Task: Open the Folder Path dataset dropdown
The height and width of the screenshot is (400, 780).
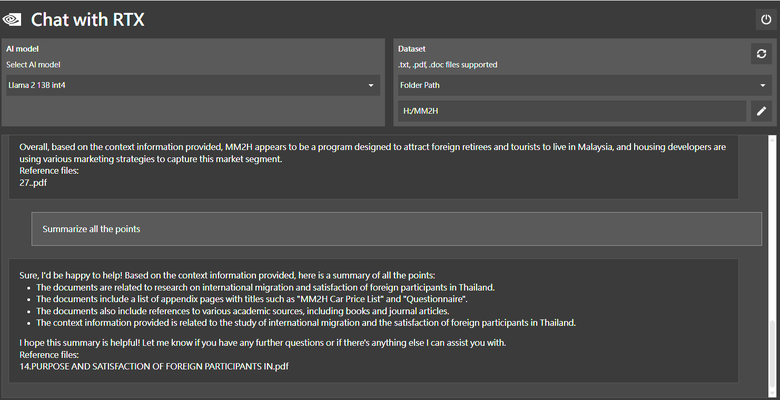Action: tap(585, 85)
